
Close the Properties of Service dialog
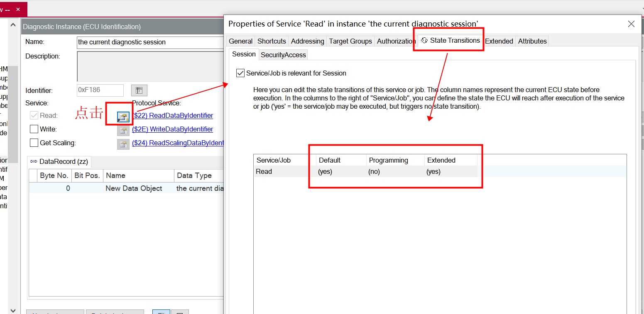click(x=631, y=24)
